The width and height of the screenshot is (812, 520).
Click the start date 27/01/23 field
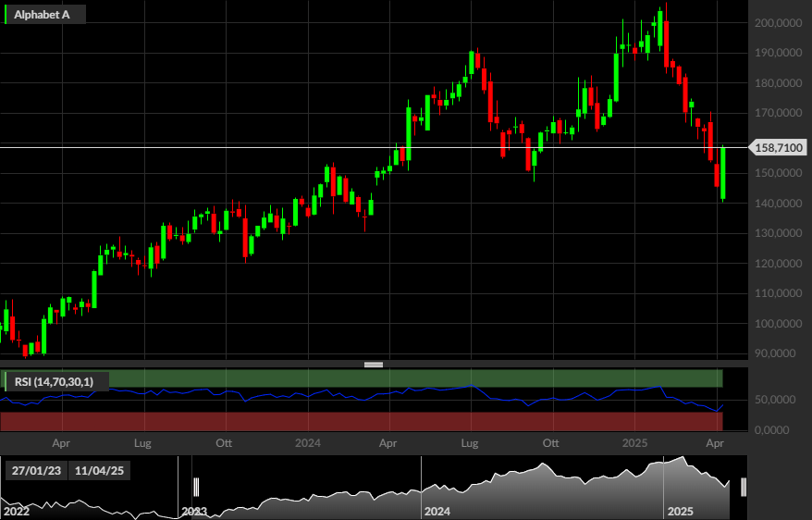click(36, 471)
